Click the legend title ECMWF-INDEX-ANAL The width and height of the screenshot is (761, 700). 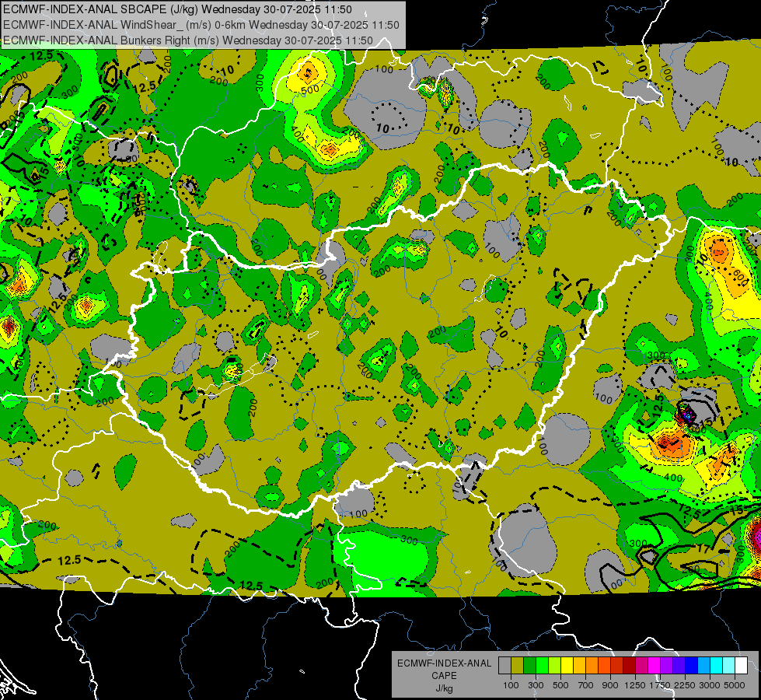point(444,663)
